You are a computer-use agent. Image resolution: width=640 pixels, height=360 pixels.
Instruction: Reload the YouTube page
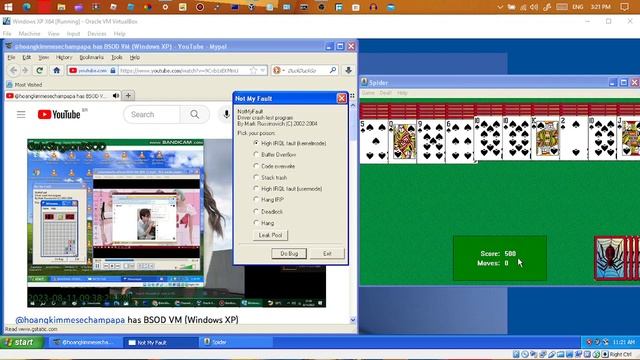40,71
